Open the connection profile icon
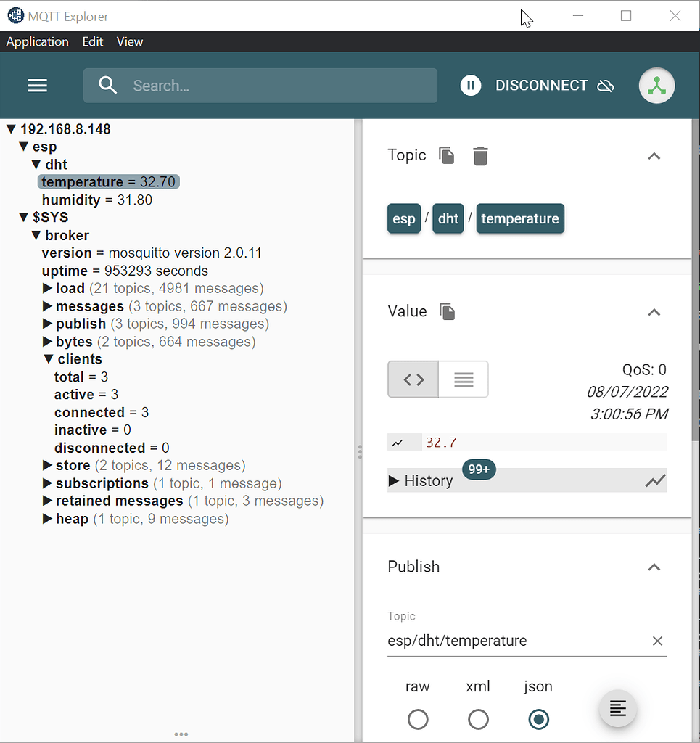 pyautogui.click(x=656, y=85)
